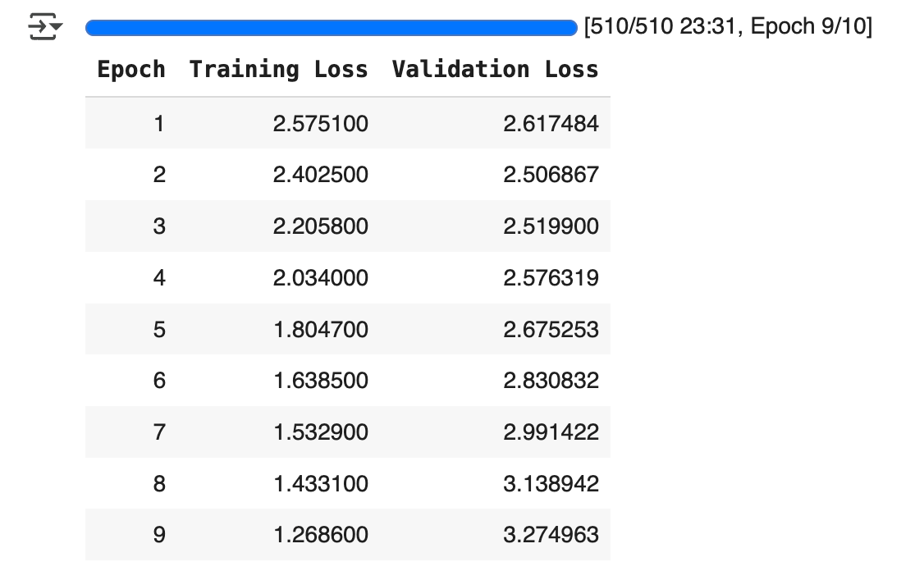924x571 pixels.
Task: Click training loss value 1.268600
Action: click(321, 535)
